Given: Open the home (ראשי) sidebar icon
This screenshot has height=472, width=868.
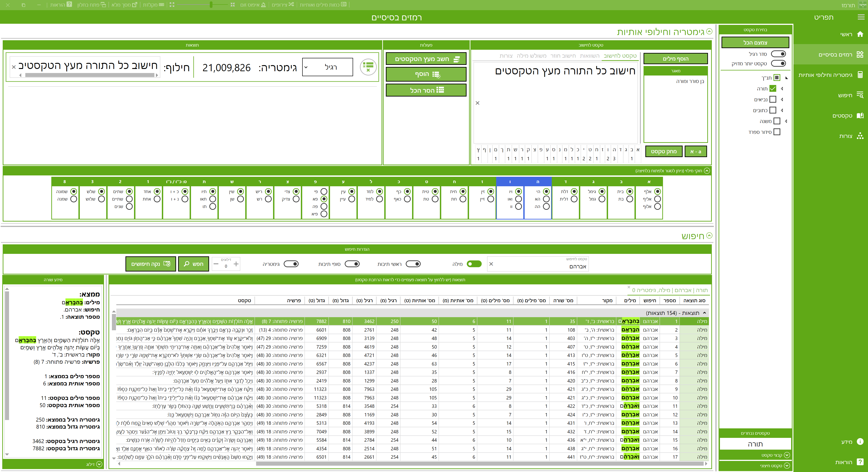Looking at the screenshot, I should coord(860,34).
